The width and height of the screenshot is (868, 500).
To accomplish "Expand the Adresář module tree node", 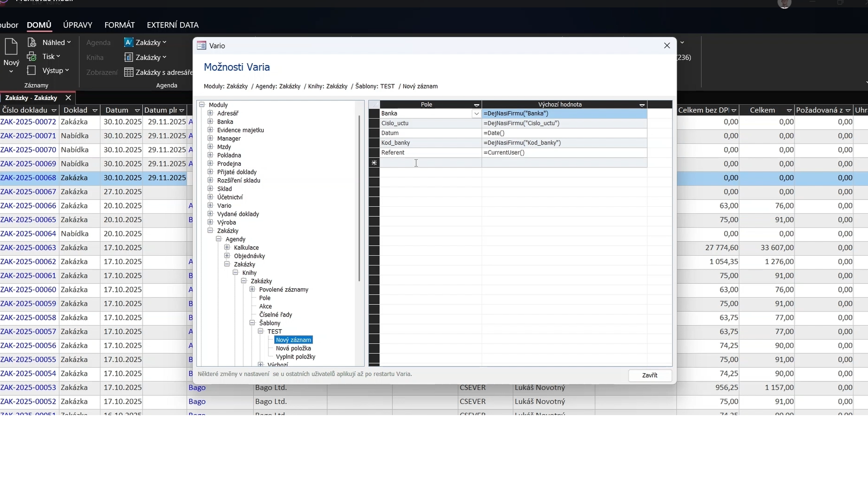I will 210,113.
